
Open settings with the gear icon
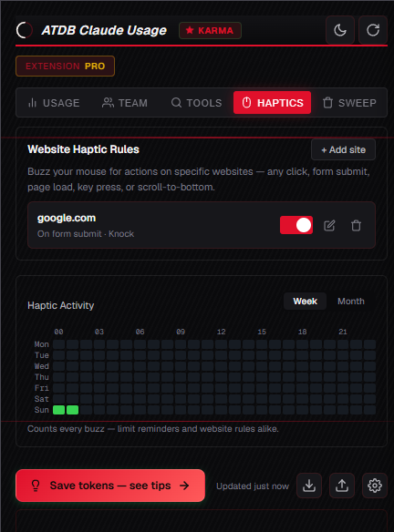(x=375, y=486)
